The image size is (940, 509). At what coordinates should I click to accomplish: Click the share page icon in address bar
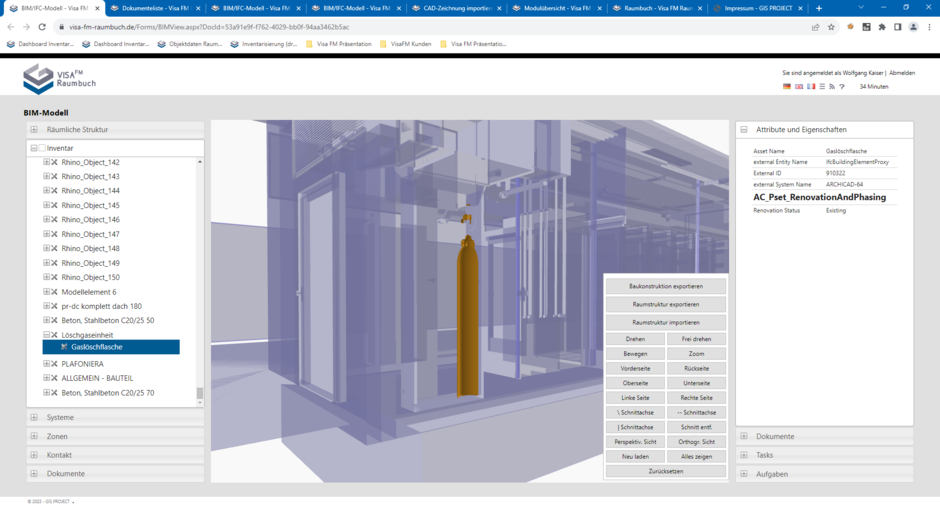pyautogui.click(x=815, y=27)
